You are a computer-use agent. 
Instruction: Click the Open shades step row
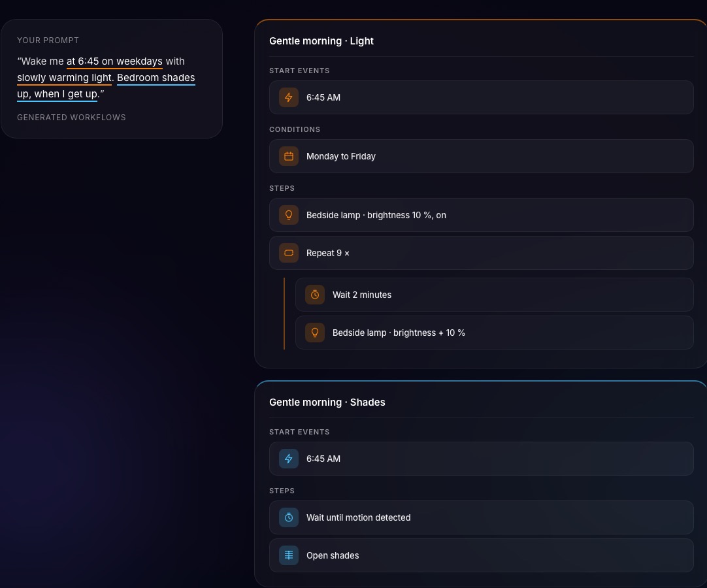481,555
